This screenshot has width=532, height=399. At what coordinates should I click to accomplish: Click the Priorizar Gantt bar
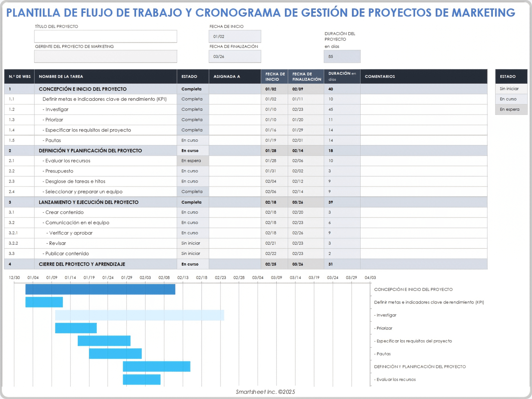[x=76, y=328]
